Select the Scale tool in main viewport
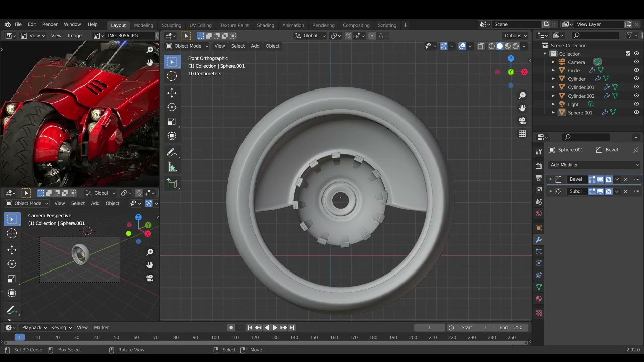 [x=172, y=122]
